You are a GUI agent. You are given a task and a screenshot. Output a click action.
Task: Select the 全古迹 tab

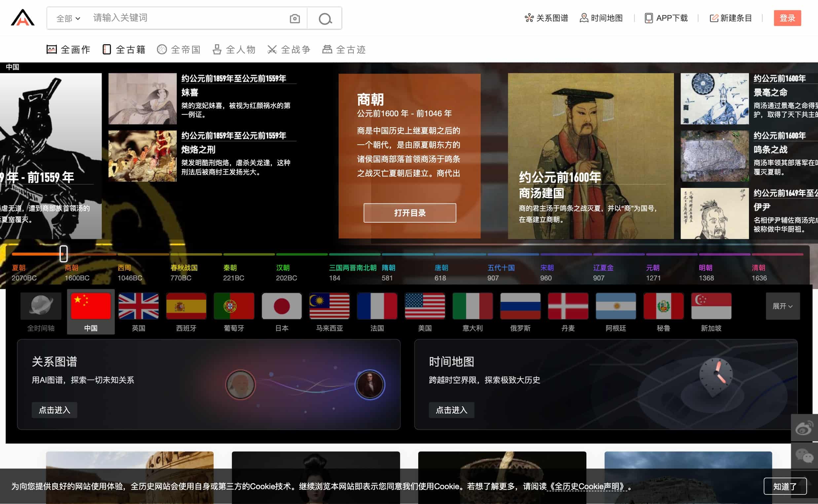pos(344,50)
